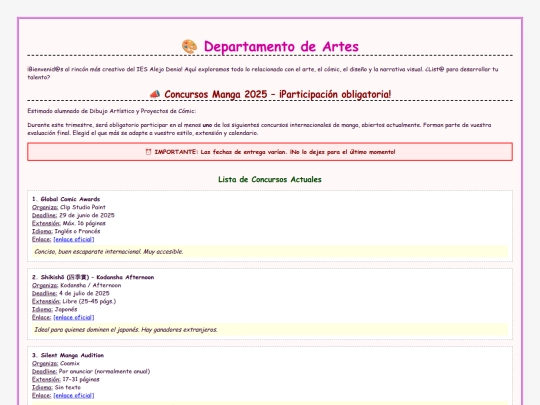Click the organizer 'Kodansha / Afternoon'
540x405 pixels.
pos(91,285)
